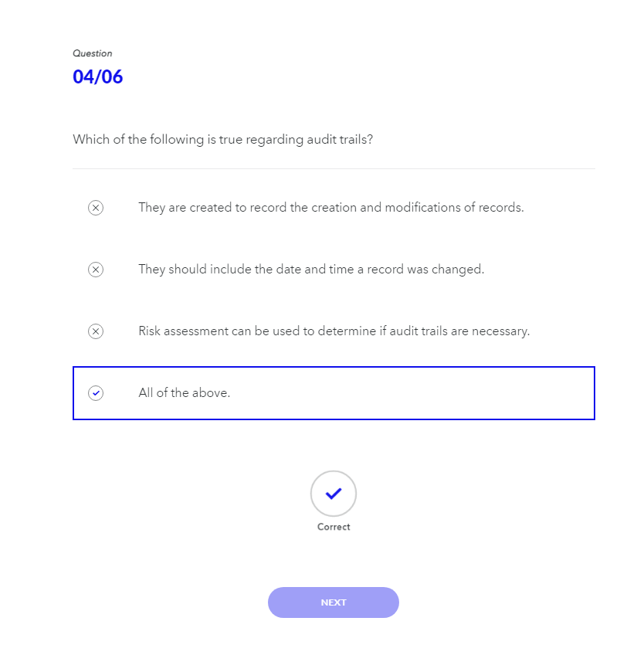Select the "All of the above." answer text
Image resolution: width=637 pixels, height=672 pixels.
185,393
